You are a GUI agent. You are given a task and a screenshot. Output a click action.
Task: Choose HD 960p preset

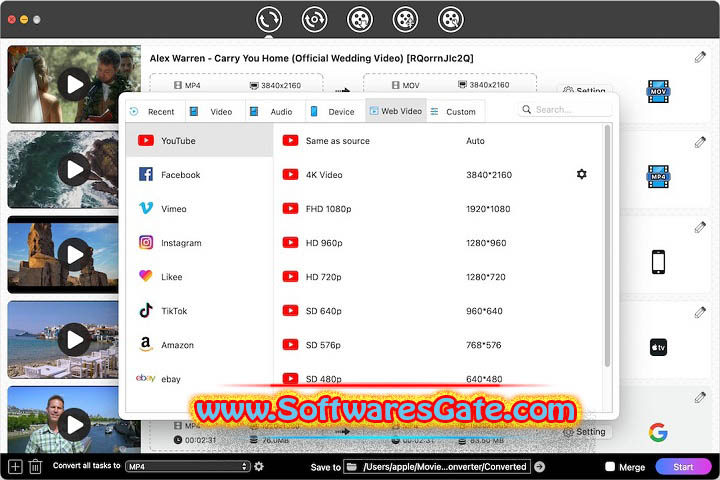click(x=438, y=243)
